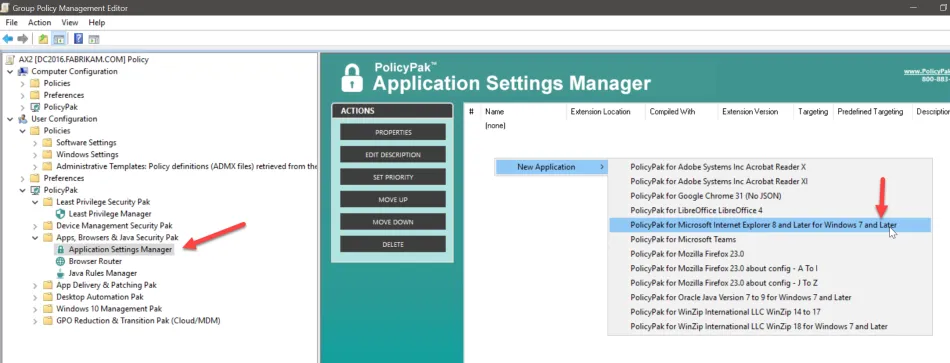Screen dimensions: 950x363
Task: Open Browser Router globe icon
Action: [x=60, y=261]
